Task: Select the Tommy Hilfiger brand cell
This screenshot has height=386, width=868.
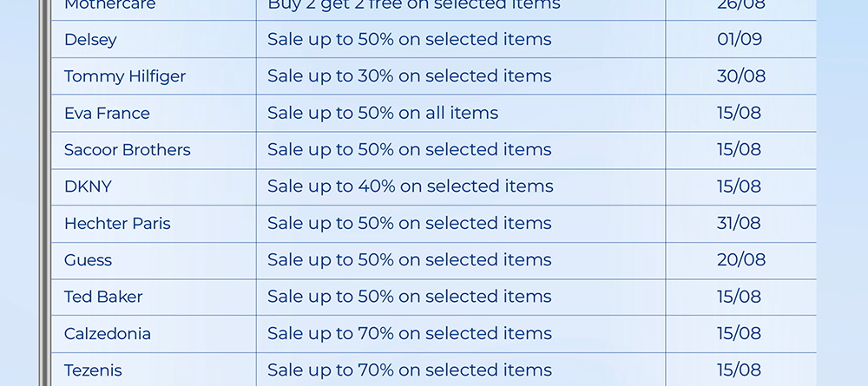Action: coord(125,76)
